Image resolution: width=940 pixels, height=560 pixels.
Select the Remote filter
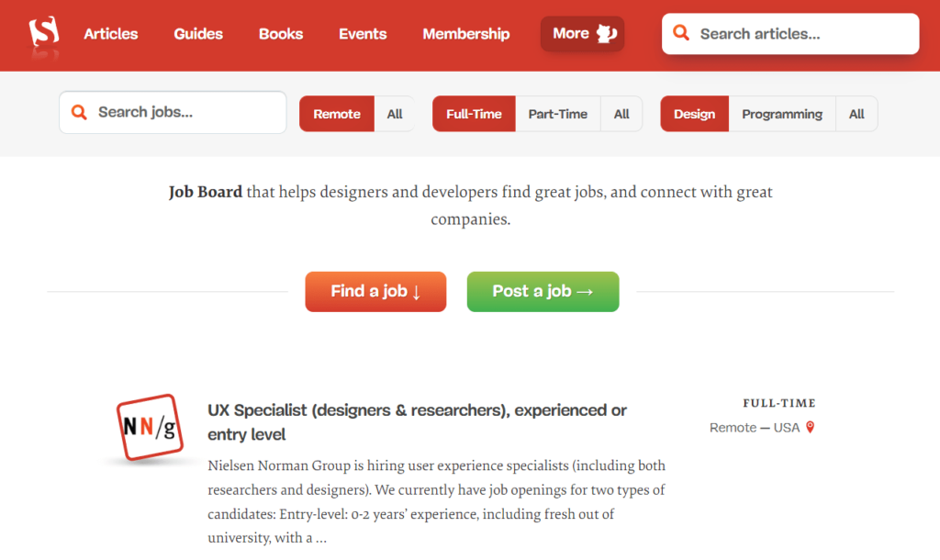[337, 114]
